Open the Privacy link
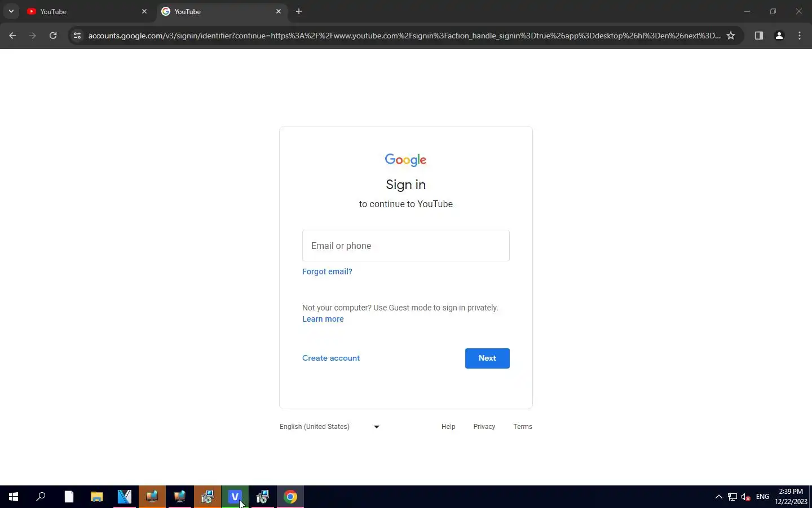 tap(484, 427)
